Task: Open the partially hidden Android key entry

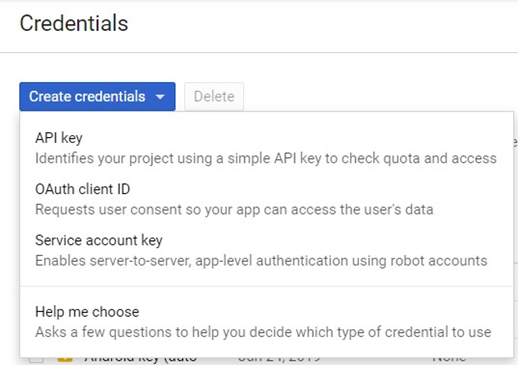Action: pos(141,359)
